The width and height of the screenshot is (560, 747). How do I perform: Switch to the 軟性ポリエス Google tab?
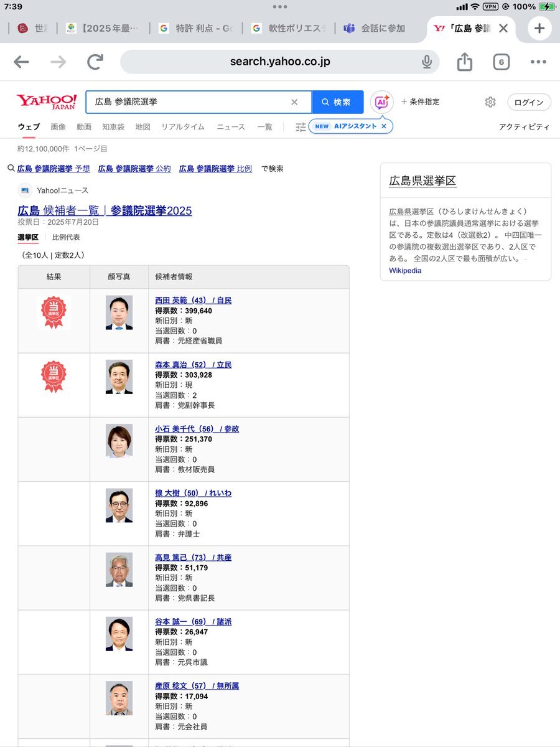coord(288,28)
